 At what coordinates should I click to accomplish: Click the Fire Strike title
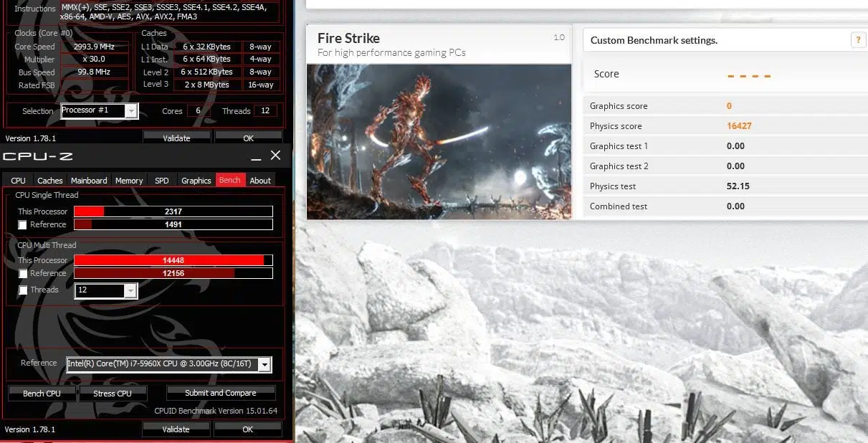349,38
